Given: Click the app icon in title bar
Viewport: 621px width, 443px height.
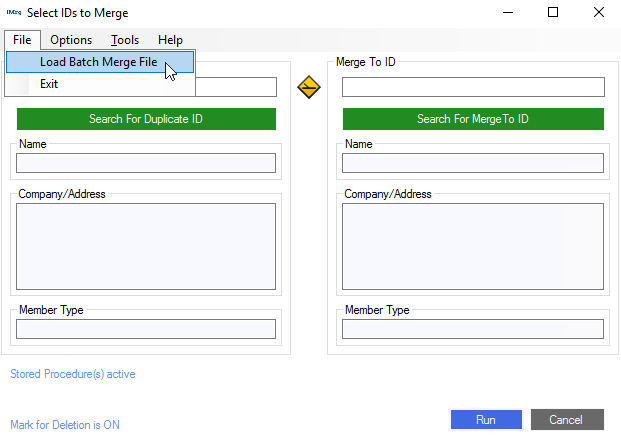Looking at the screenshot, I should pos(14,13).
